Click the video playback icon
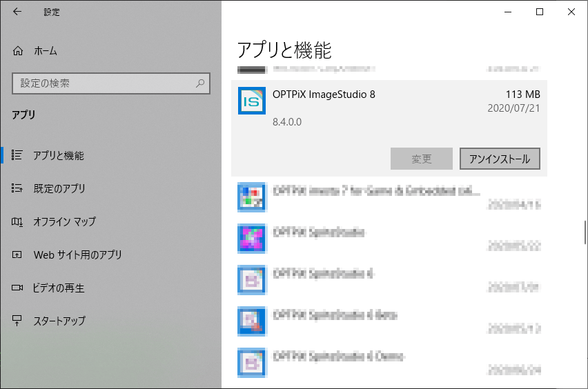The height and width of the screenshot is (389, 588). [17, 288]
